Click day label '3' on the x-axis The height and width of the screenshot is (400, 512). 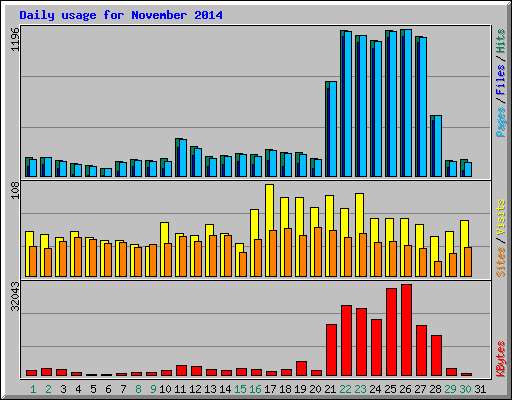click(x=63, y=389)
